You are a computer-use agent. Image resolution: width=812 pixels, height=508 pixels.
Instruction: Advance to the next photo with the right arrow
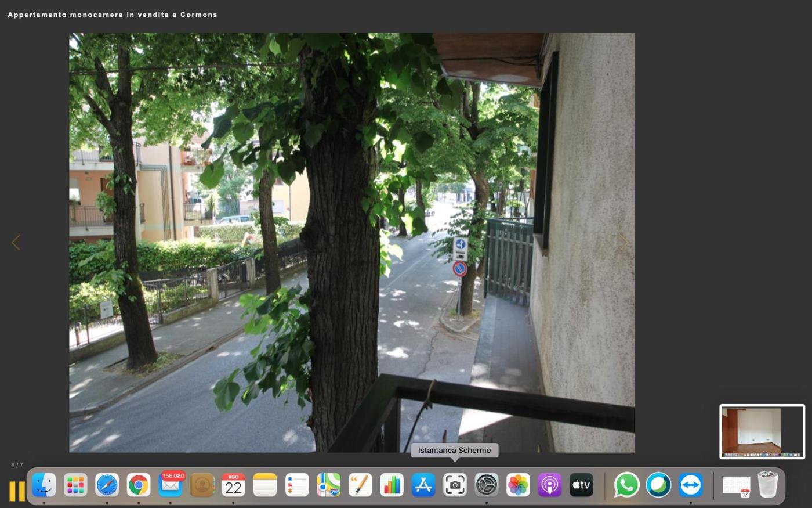click(x=623, y=243)
